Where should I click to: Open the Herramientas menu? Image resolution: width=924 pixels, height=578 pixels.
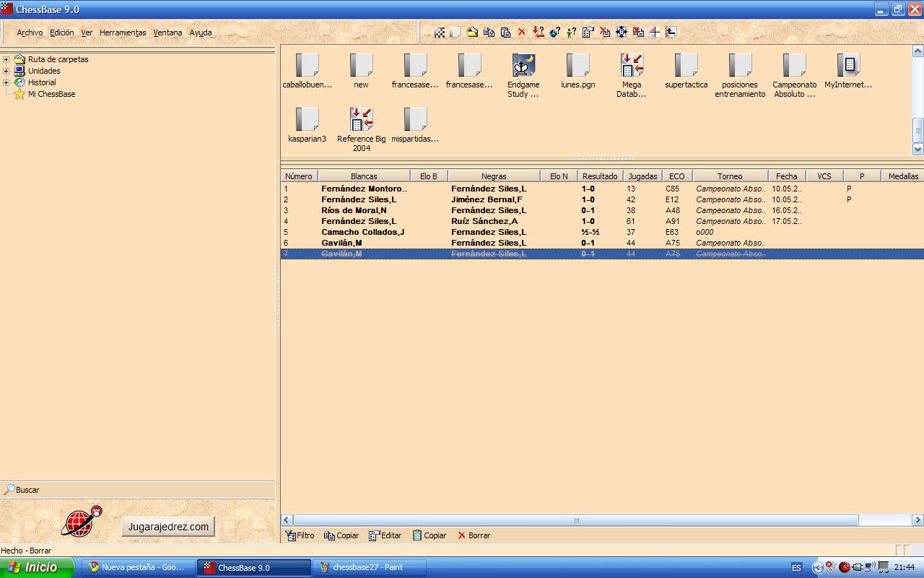click(x=123, y=33)
